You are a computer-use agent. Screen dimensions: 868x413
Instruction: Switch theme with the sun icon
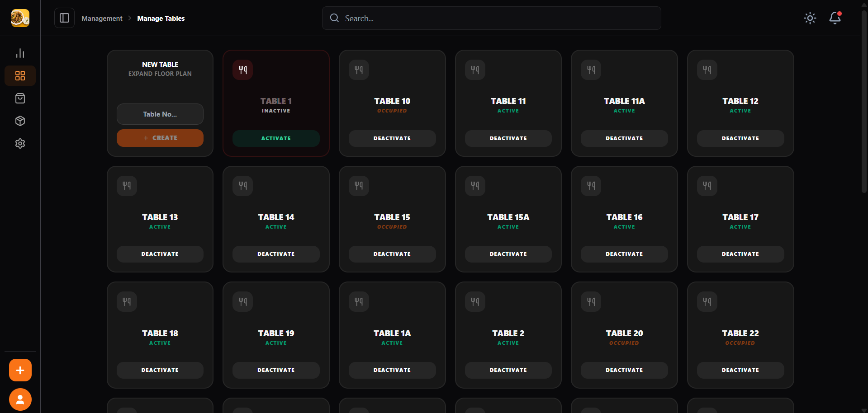810,18
